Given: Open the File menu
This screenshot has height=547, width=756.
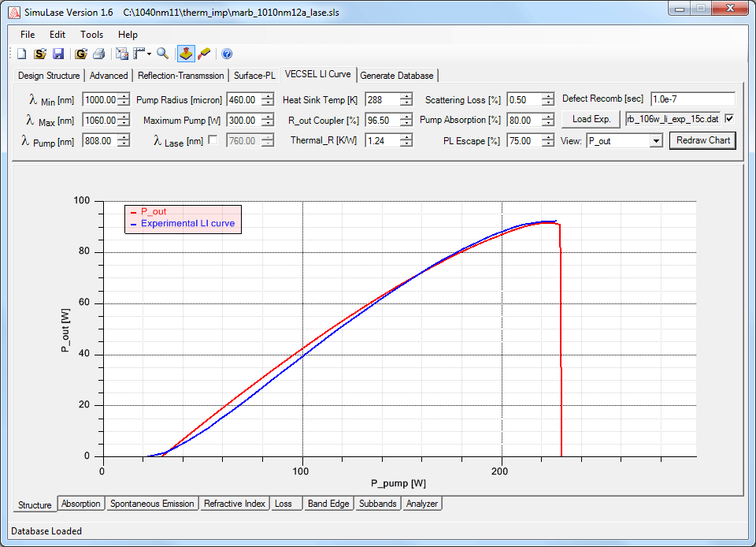Looking at the screenshot, I should click(x=28, y=35).
